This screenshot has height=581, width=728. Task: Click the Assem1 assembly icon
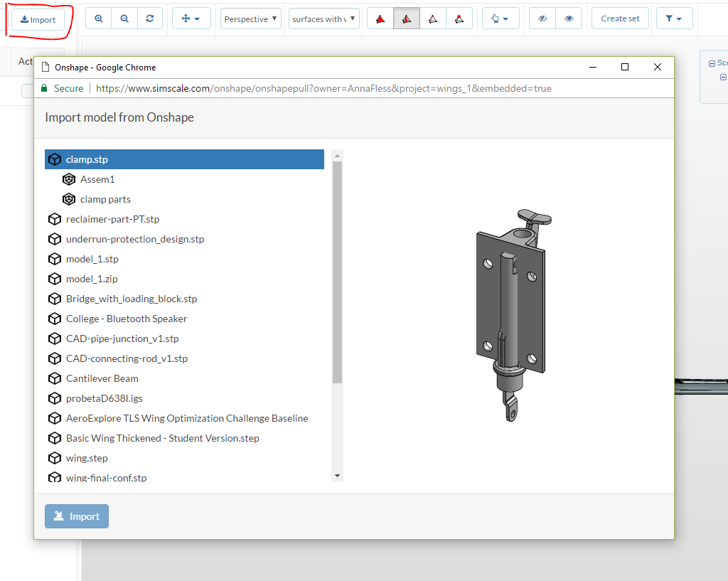(69, 179)
